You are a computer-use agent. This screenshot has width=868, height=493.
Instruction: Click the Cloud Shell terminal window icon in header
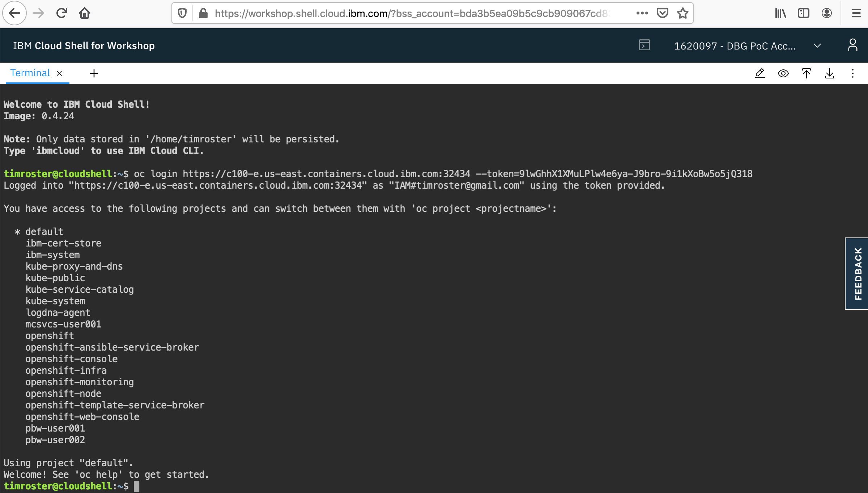coord(644,45)
